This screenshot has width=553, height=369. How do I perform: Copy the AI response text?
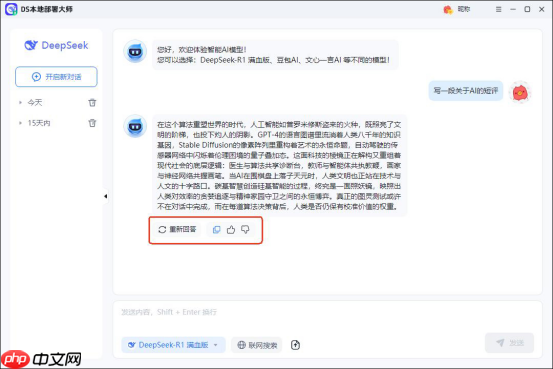pos(217,230)
